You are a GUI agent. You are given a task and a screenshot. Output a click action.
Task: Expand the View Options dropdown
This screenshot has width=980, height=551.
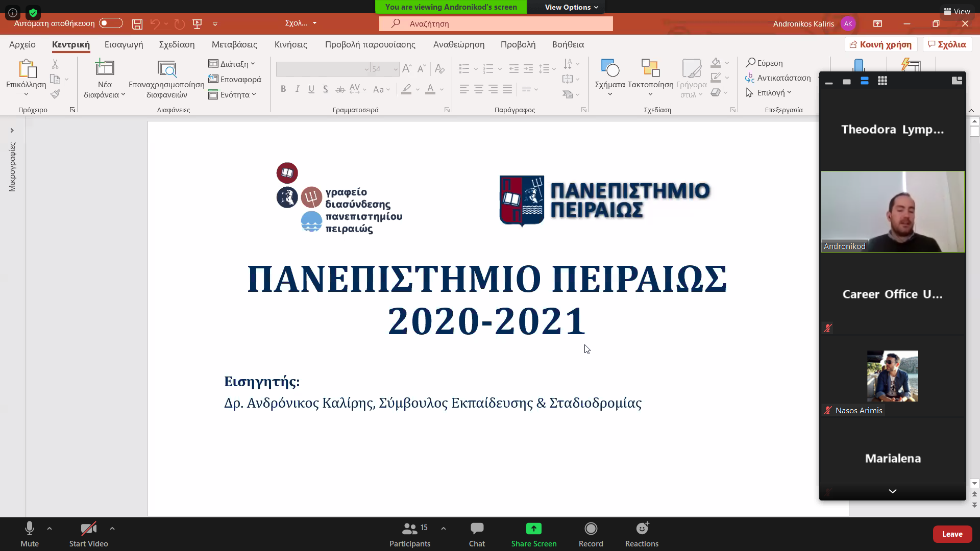pos(571,7)
